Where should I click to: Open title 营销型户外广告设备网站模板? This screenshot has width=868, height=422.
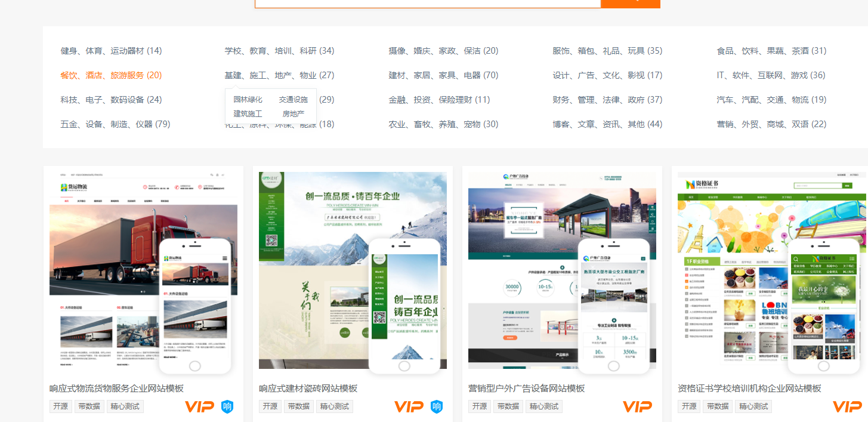click(527, 388)
